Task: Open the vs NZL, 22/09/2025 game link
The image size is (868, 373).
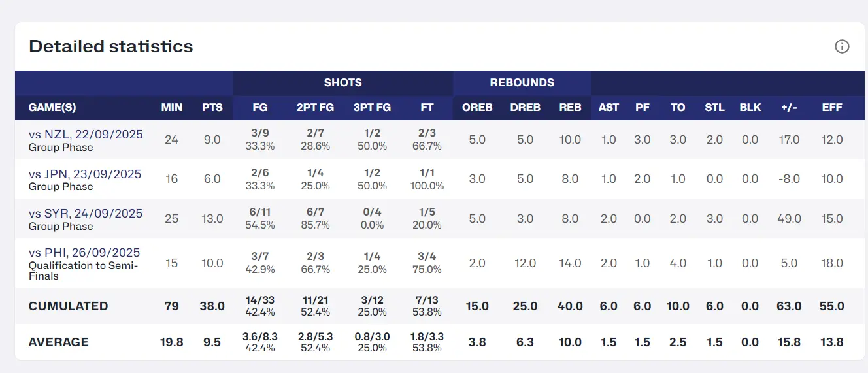Action: [x=85, y=135]
